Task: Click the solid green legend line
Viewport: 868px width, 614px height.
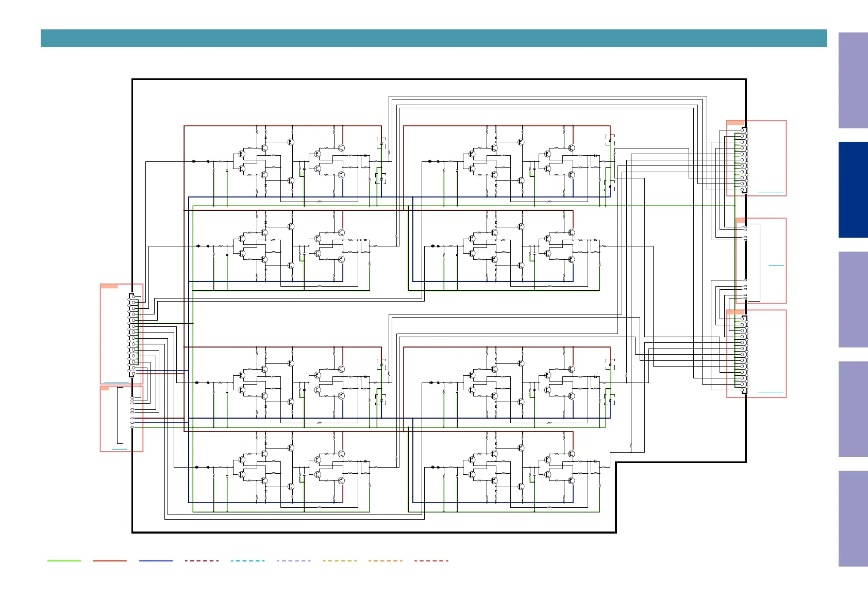Action: click(64, 561)
